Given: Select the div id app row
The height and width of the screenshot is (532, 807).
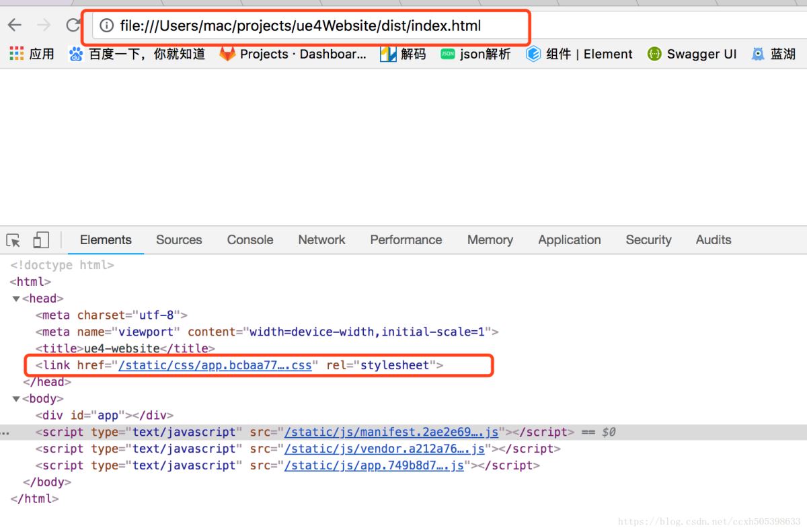Looking at the screenshot, I should (x=104, y=415).
